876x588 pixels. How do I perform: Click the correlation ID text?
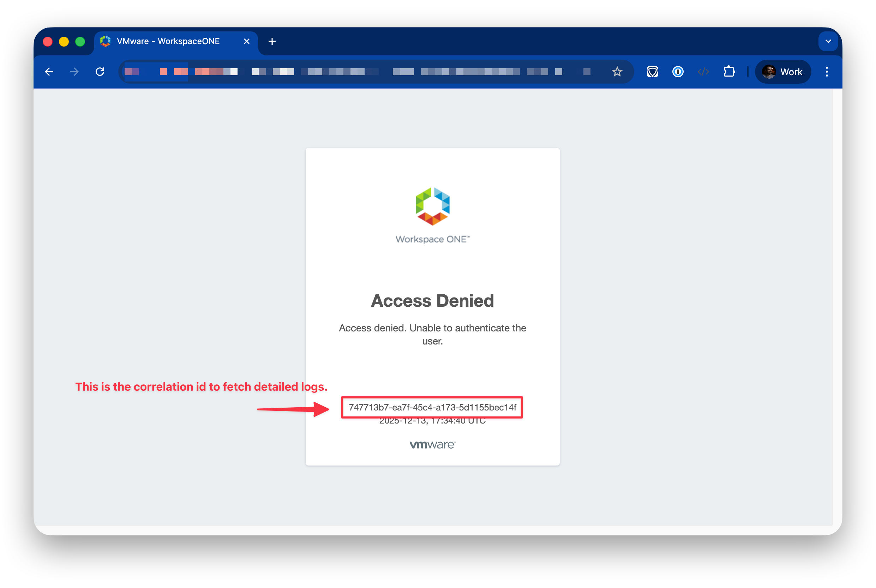pos(432,407)
